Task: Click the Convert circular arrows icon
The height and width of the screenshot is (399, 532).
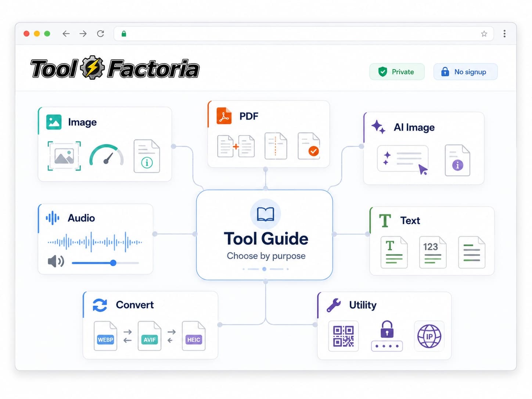Action: tap(100, 305)
